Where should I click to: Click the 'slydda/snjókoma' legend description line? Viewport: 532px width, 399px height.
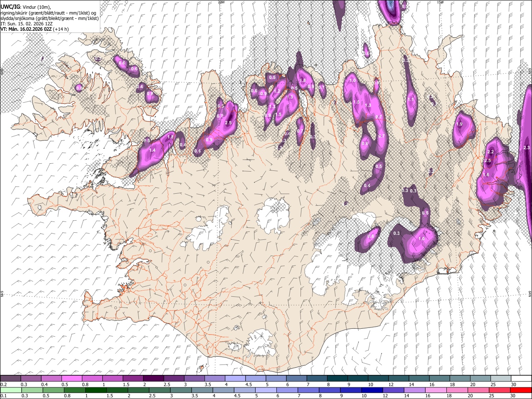49,18
